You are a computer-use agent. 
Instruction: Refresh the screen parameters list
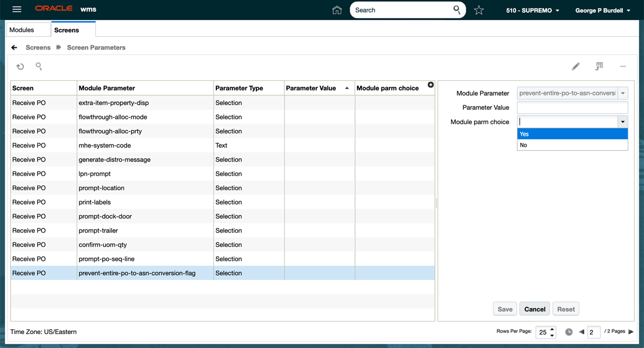(x=20, y=66)
